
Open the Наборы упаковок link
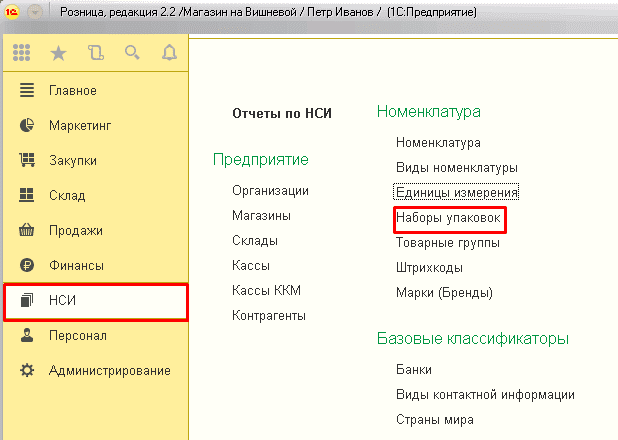[x=449, y=216]
